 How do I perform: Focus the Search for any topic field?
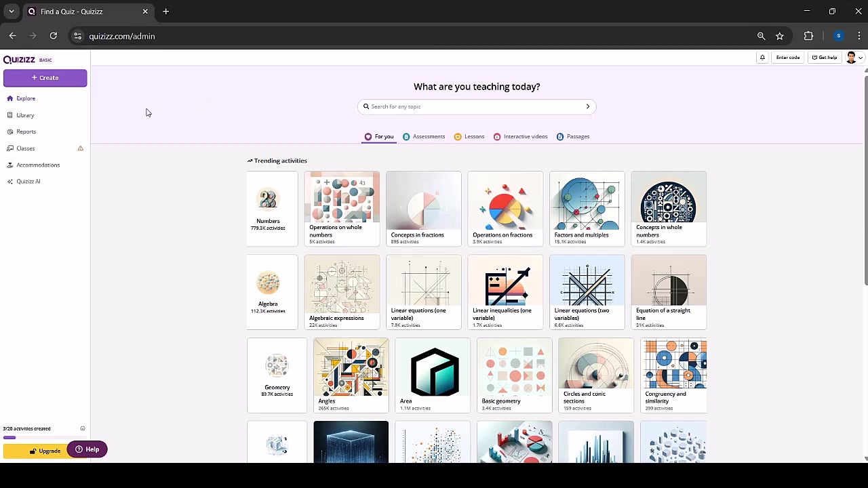coord(477,106)
